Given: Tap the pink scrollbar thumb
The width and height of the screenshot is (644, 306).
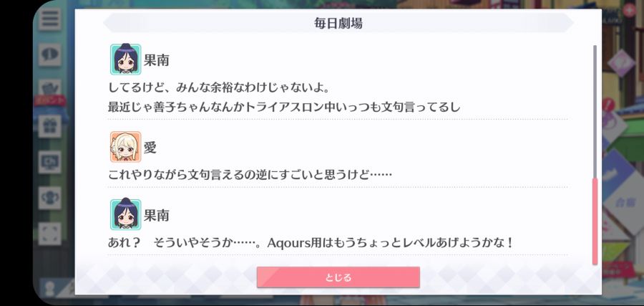Looking at the screenshot, I should 595,221.
